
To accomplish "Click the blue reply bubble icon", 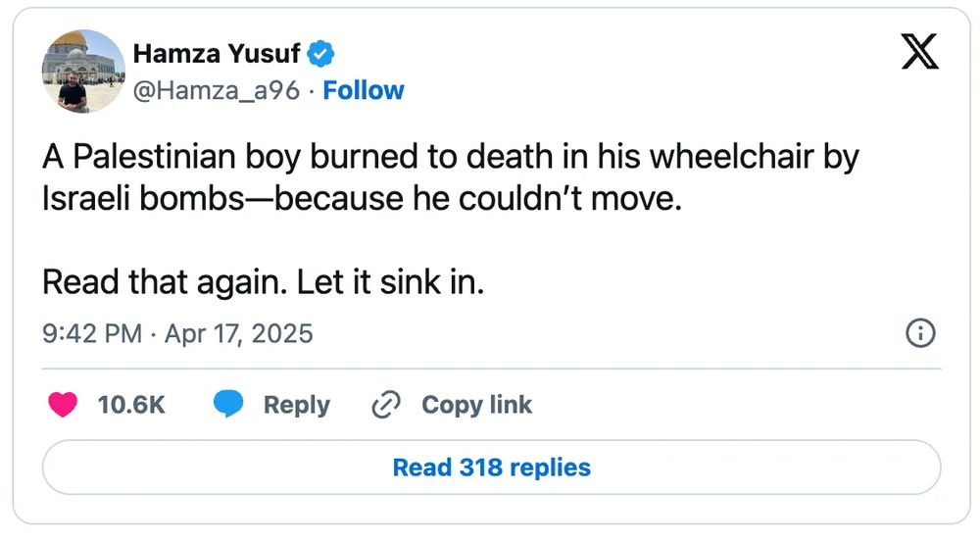I will pyautogui.click(x=228, y=405).
